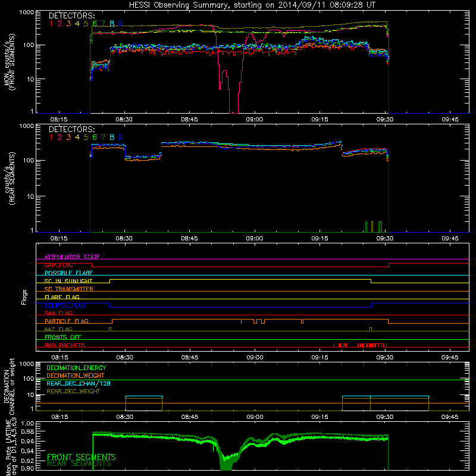Click the PARTICLE_FLAG label

click(x=67, y=321)
